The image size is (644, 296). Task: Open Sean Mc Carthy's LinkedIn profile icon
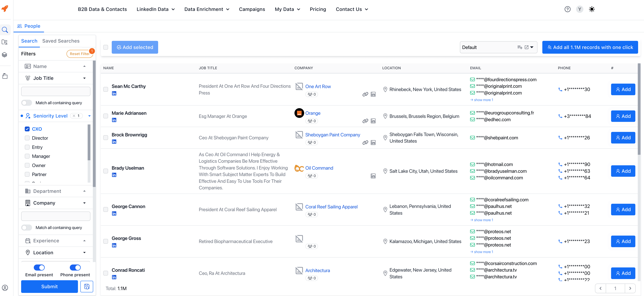114,93
